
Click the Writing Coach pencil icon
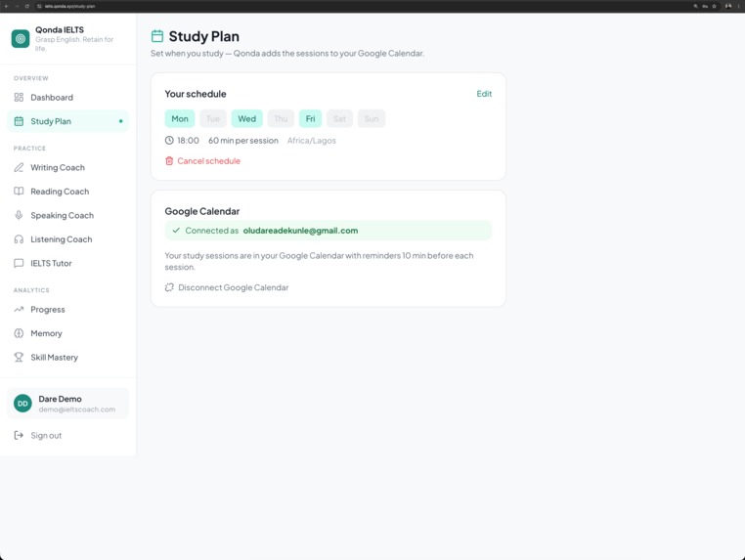pyautogui.click(x=19, y=167)
